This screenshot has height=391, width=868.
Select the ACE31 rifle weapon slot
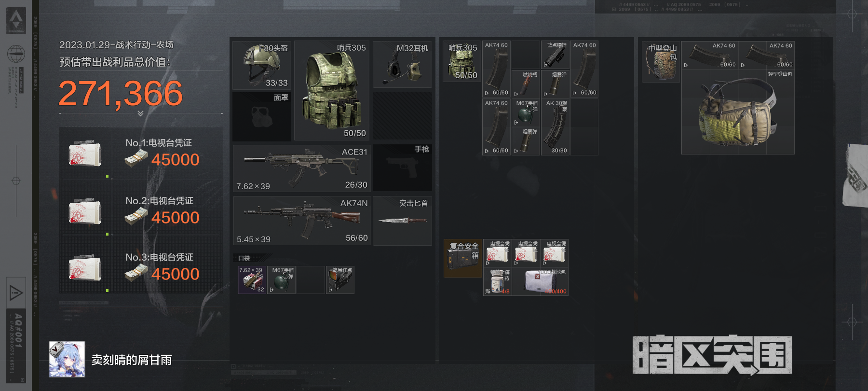[302, 168]
